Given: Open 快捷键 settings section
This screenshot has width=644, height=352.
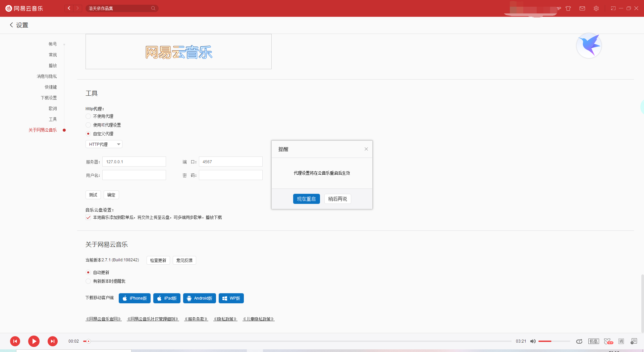Looking at the screenshot, I should pyautogui.click(x=51, y=87).
